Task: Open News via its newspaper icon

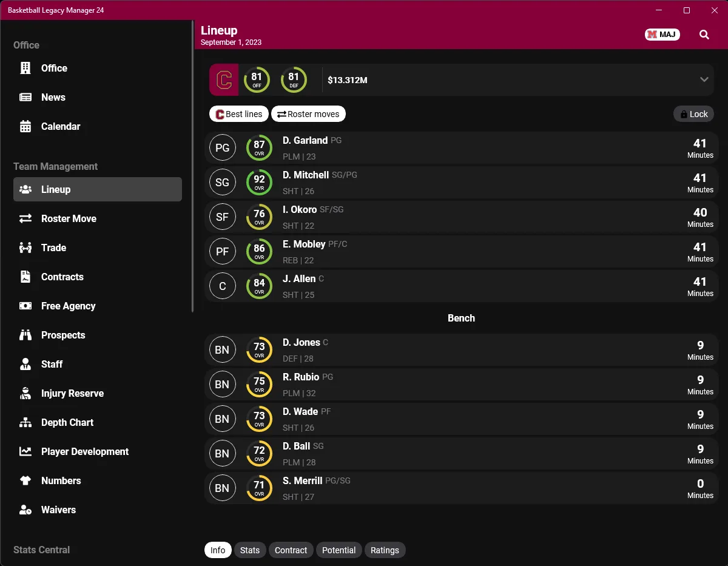Action: click(25, 97)
